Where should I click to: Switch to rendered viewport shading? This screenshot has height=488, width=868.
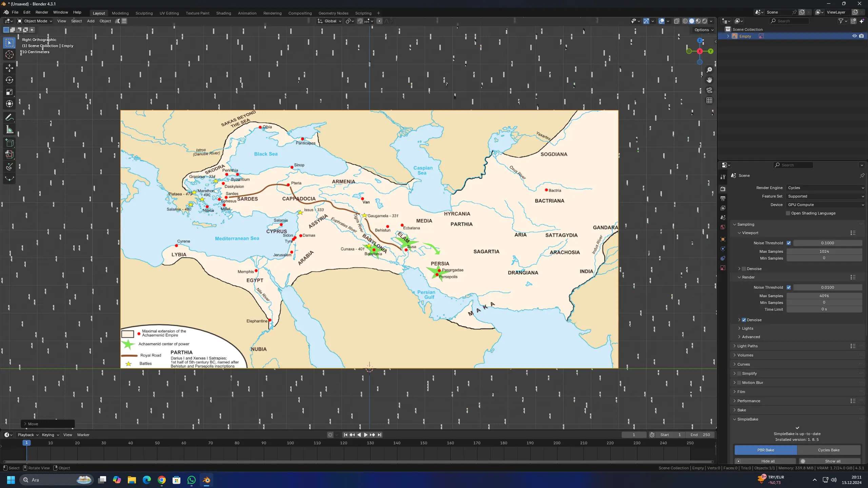[705, 21]
